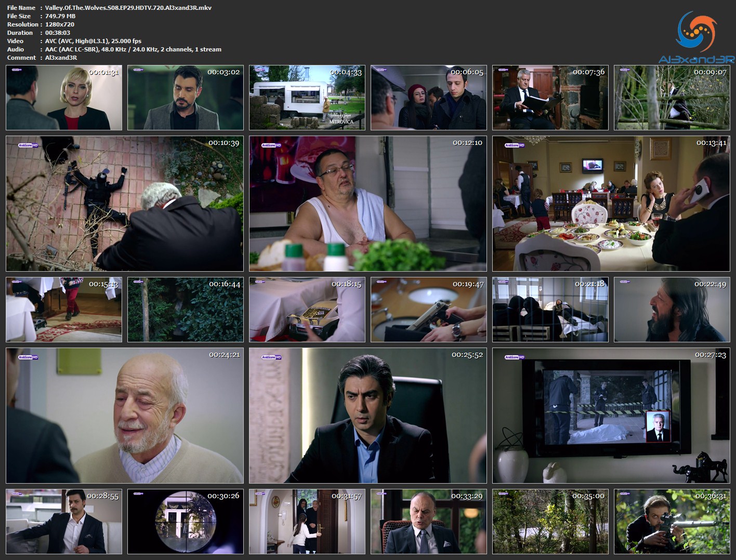This screenshot has width=736, height=560.
Task: Click the ArabScene HD watermark on the 00:10:39 frame
Action: pos(28,145)
